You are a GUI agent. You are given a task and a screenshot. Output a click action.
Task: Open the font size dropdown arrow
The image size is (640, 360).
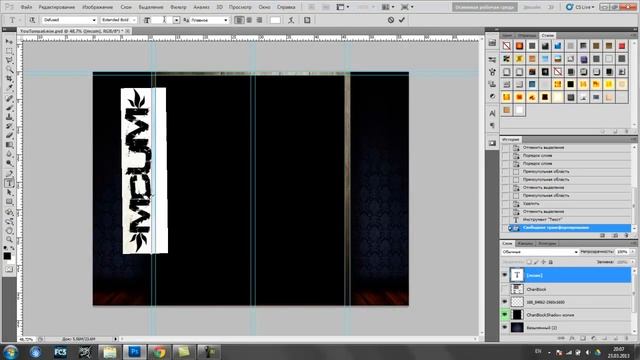(x=176, y=20)
